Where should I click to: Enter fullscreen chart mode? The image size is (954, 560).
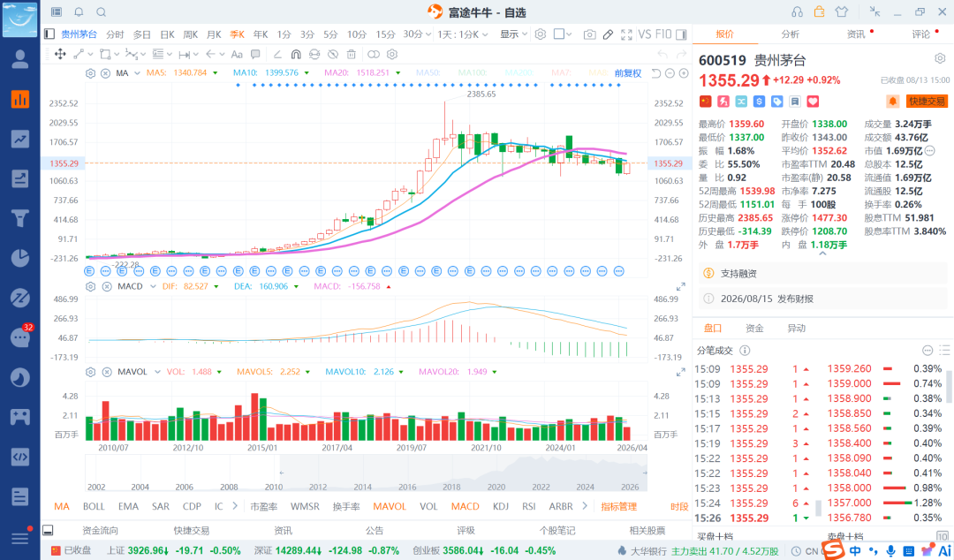pos(626,34)
